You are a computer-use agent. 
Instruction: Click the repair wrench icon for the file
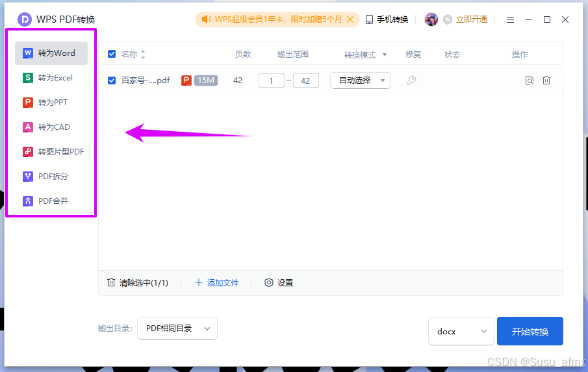(x=411, y=80)
